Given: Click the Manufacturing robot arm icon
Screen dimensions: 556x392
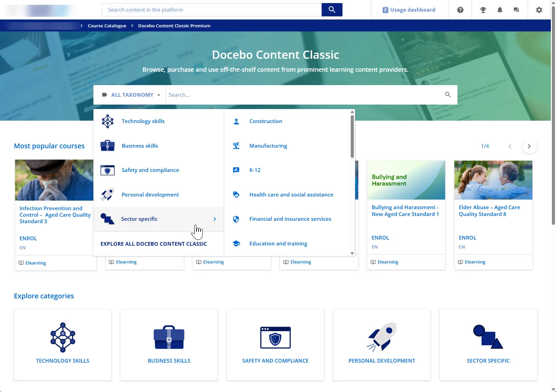Looking at the screenshot, I should tap(236, 146).
